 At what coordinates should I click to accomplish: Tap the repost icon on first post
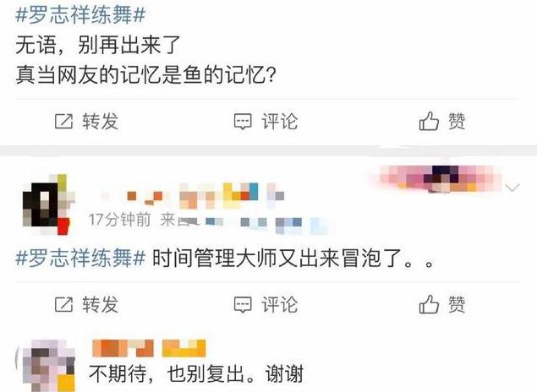coord(64,122)
